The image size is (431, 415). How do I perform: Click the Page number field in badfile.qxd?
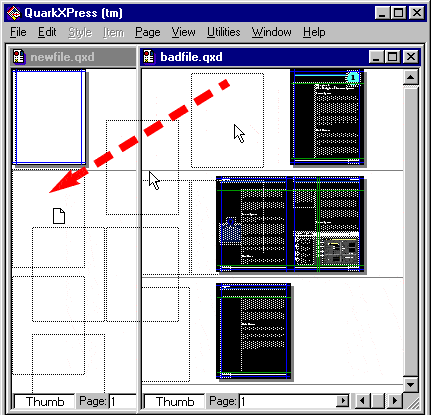point(288,401)
